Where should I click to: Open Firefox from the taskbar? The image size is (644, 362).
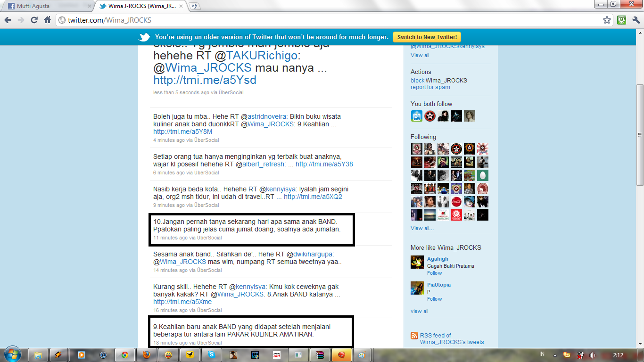click(146, 355)
